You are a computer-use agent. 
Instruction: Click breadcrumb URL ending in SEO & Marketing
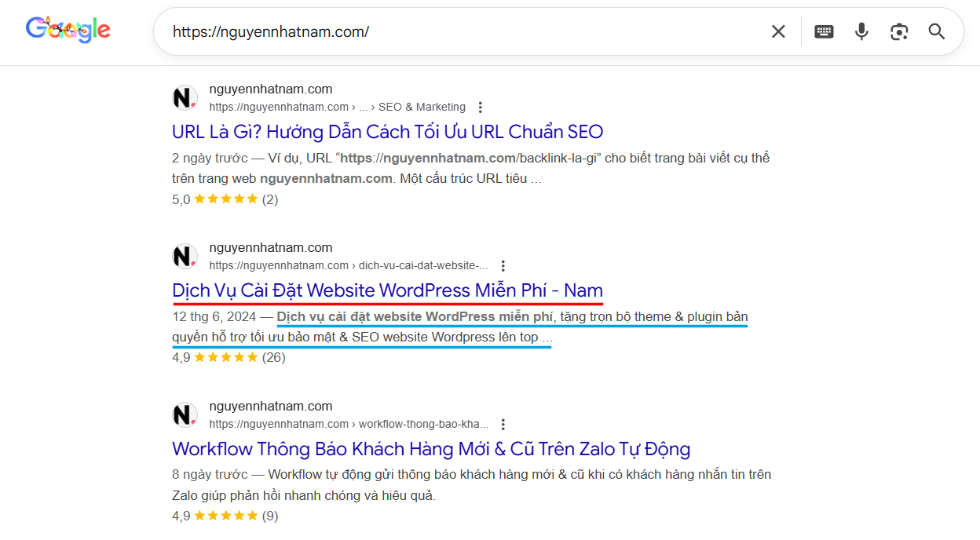[x=338, y=108]
